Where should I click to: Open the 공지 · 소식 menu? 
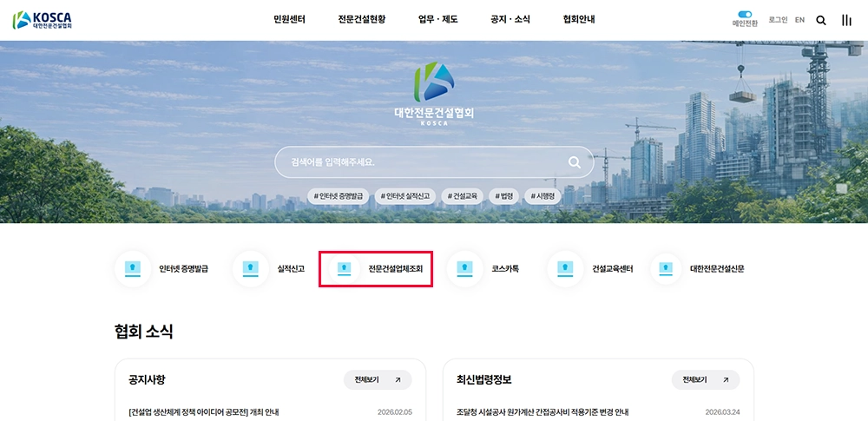pos(510,19)
